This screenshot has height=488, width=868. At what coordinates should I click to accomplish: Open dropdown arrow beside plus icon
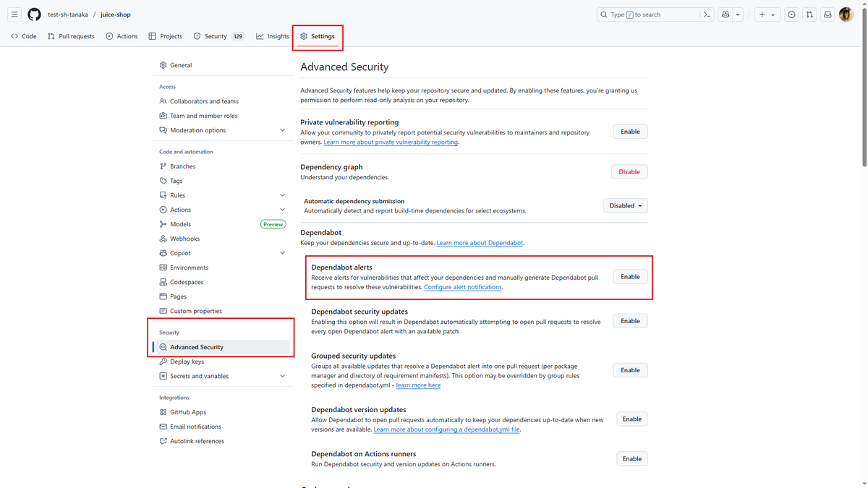coord(773,14)
